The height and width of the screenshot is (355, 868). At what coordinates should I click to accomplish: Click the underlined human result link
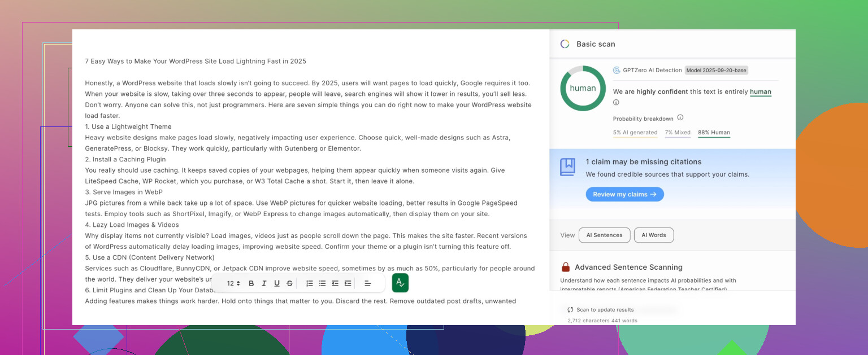point(760,91)
